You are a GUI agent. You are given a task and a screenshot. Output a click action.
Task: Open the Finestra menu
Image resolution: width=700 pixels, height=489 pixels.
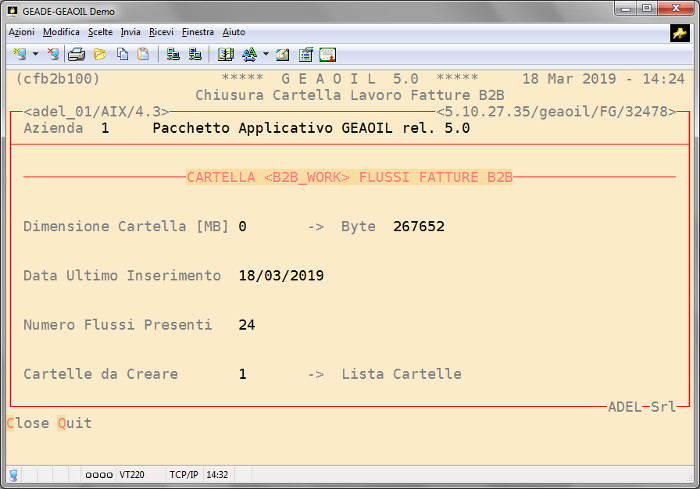point(198,32)
